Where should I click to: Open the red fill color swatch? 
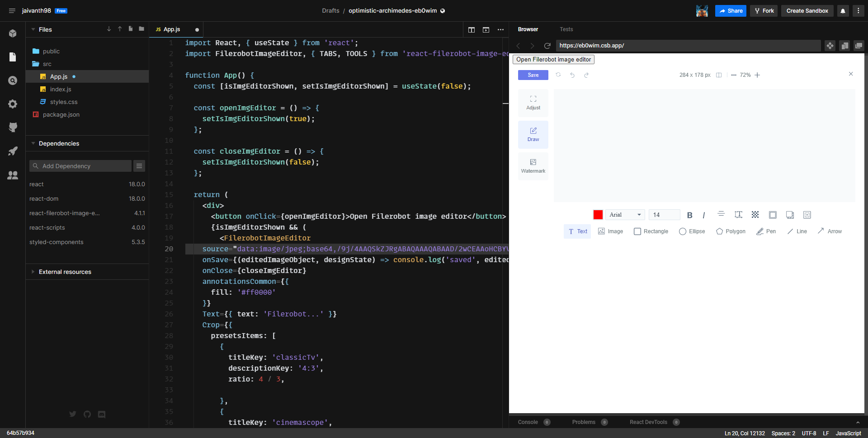click(598, 215)
